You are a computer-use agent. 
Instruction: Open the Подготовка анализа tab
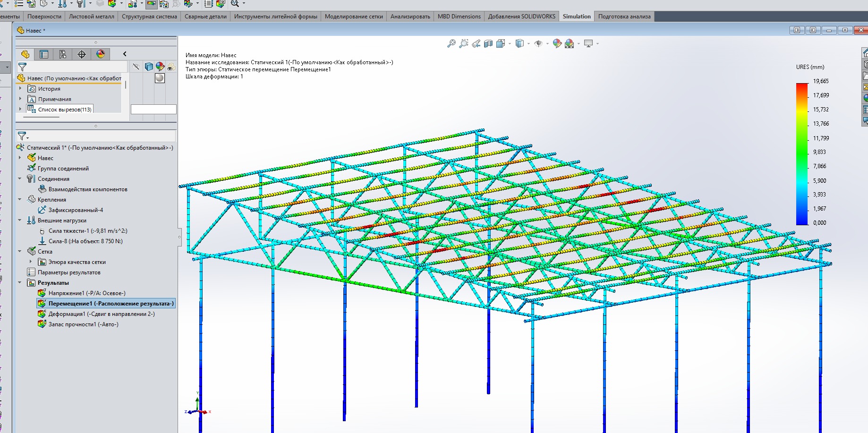click(624, 17)
